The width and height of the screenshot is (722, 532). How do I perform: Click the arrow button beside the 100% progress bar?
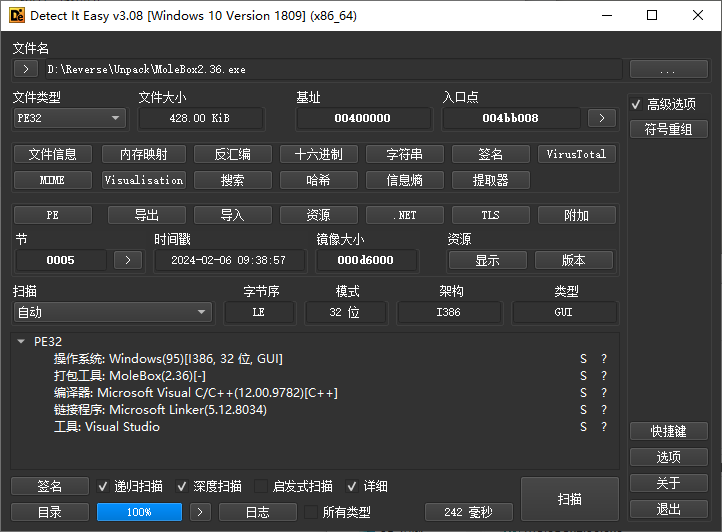point(199,512)
